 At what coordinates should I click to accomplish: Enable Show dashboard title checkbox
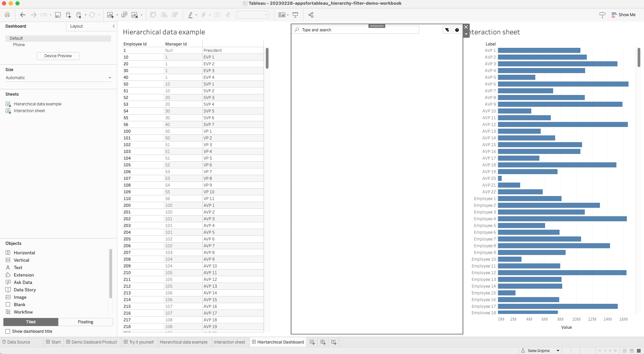pos(8,331)
